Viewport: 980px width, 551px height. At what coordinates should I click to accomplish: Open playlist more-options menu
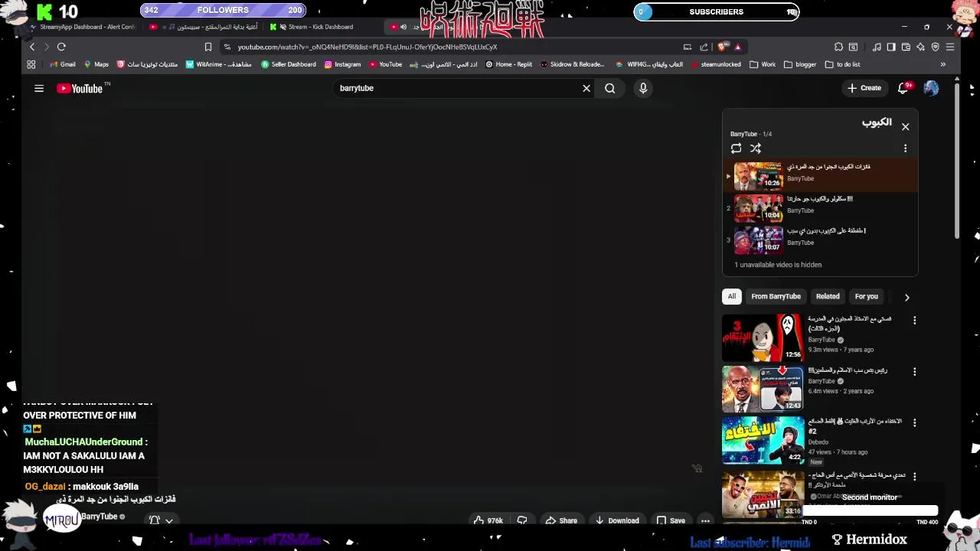coord(905,148)
